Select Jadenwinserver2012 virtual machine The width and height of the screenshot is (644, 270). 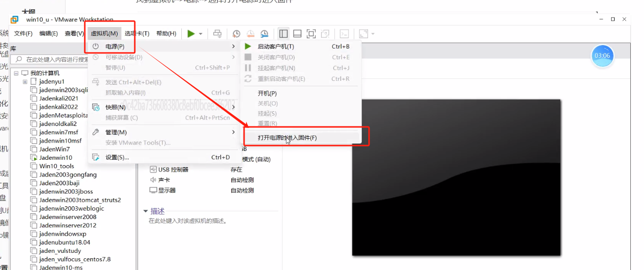point(68,225)
